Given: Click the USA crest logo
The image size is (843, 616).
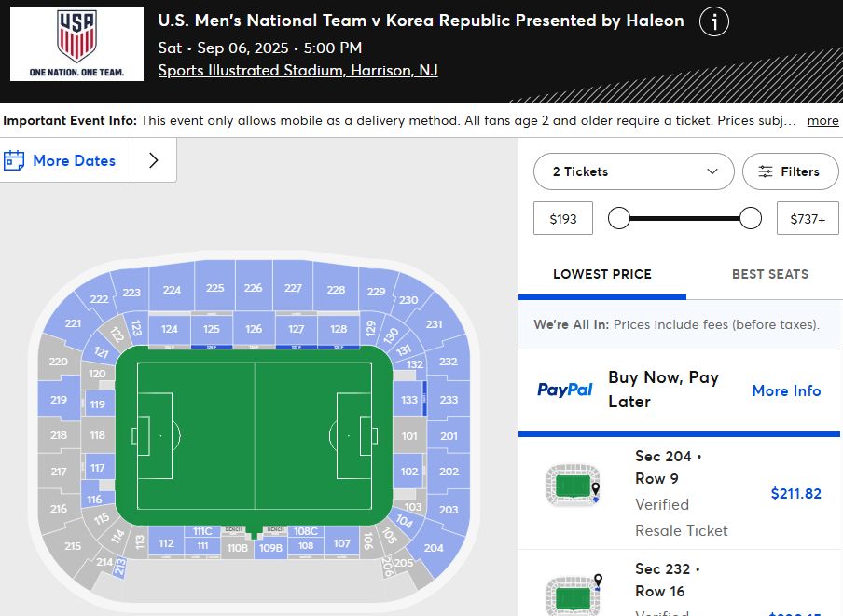Looking at the screenshot, I should pyautogui.click(x=76, y=43).
